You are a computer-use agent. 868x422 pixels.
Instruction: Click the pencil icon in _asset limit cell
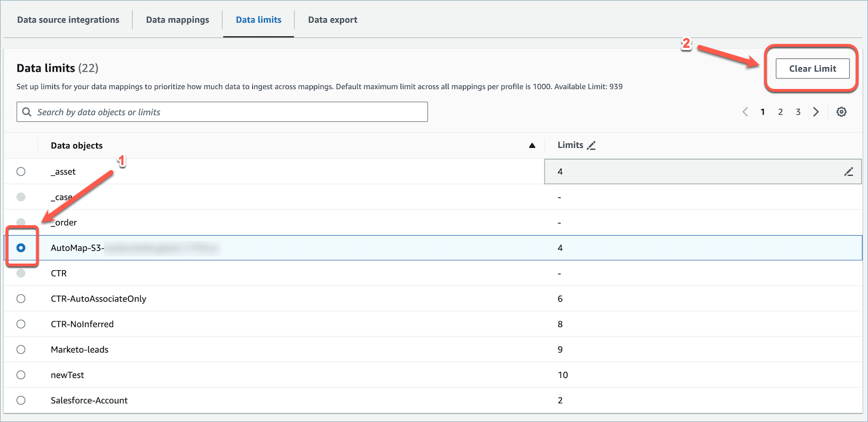(848, 172)
